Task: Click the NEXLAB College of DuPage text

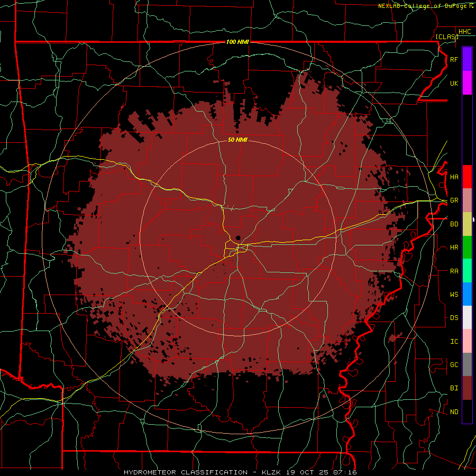Action: (x=423, y=6)
